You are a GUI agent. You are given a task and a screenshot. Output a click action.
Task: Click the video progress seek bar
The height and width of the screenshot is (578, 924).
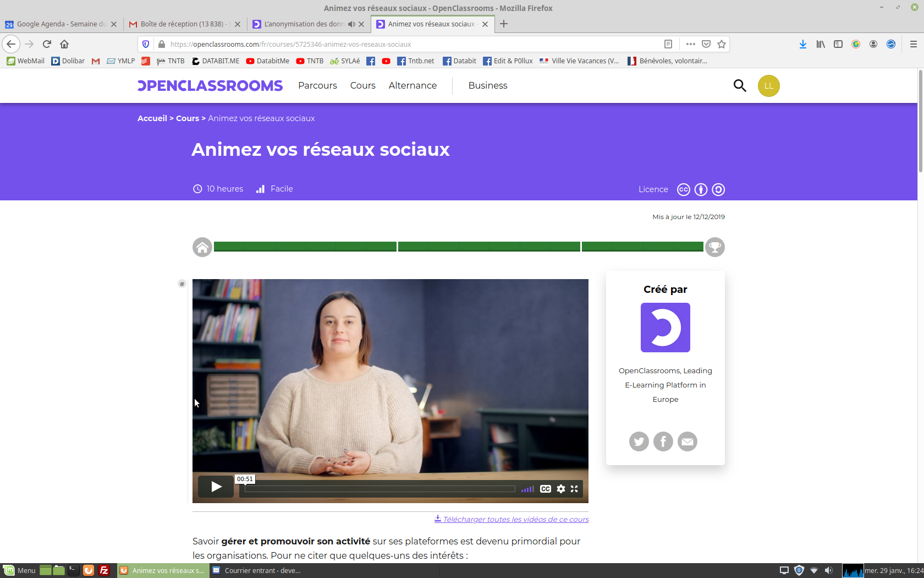[380, 489]
